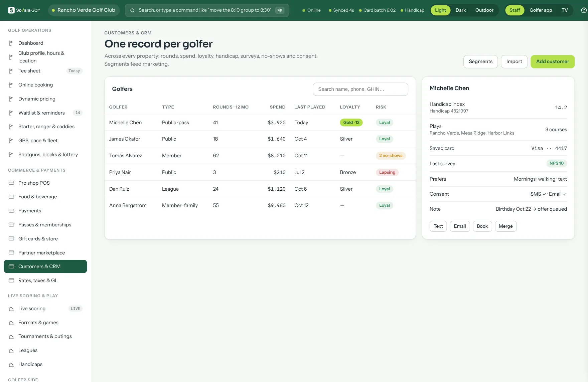Click the NPS 10 survey badge
The image size is (588, 382).
tap(557, 163)
